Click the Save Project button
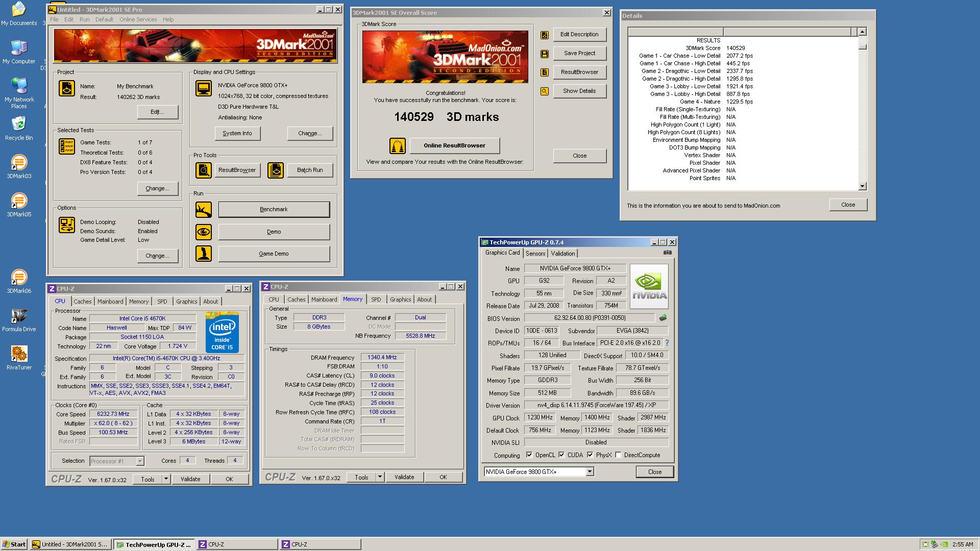 [x=580, y=53]
